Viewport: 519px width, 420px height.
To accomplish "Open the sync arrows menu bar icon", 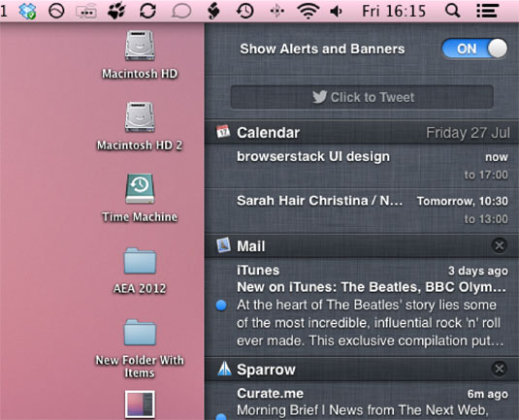I will point(147,11).
